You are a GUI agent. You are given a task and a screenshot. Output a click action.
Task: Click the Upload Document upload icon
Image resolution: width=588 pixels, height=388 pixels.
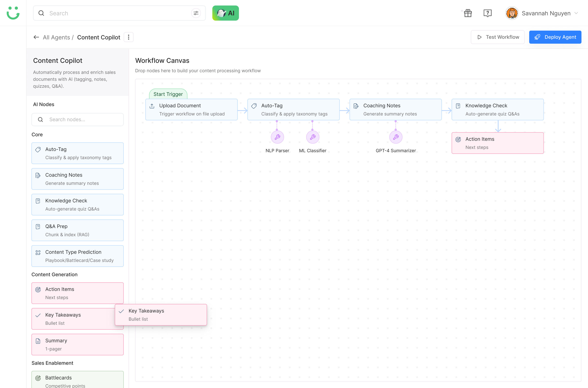(x=152, y=106)
